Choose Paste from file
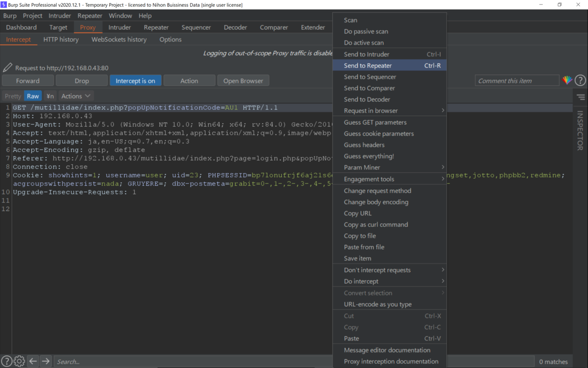 [390, 247]
